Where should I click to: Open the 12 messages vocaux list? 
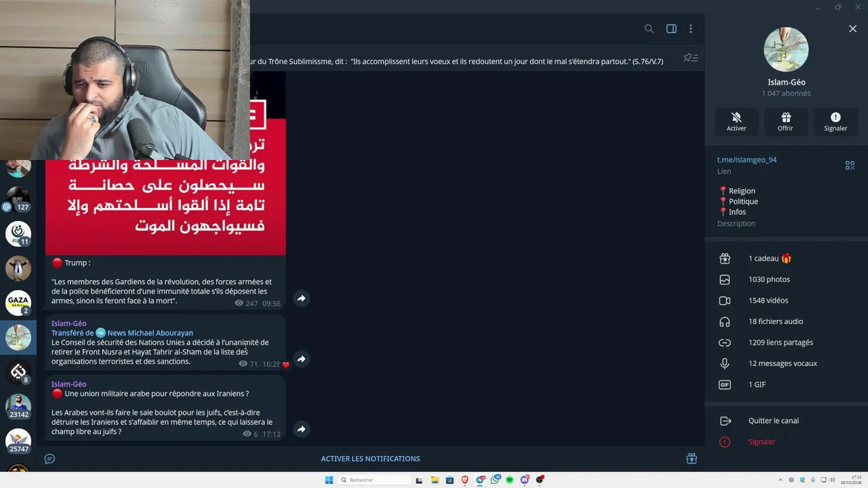coord(786,363)
